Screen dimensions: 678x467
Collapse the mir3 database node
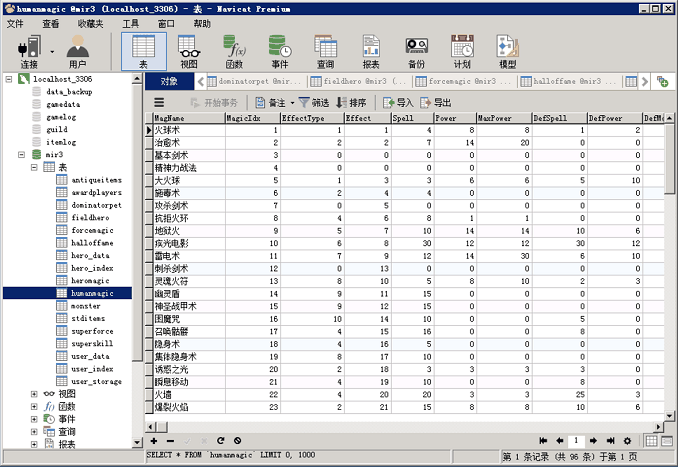point(22,155)
